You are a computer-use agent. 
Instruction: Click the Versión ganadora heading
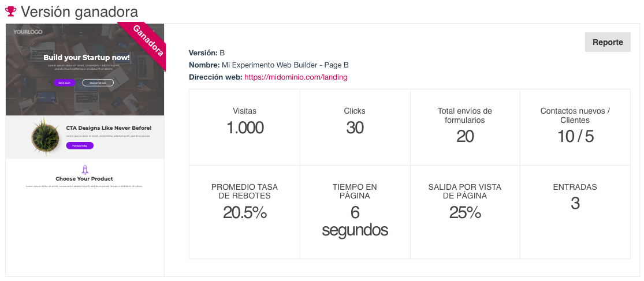tap(79, 12)
